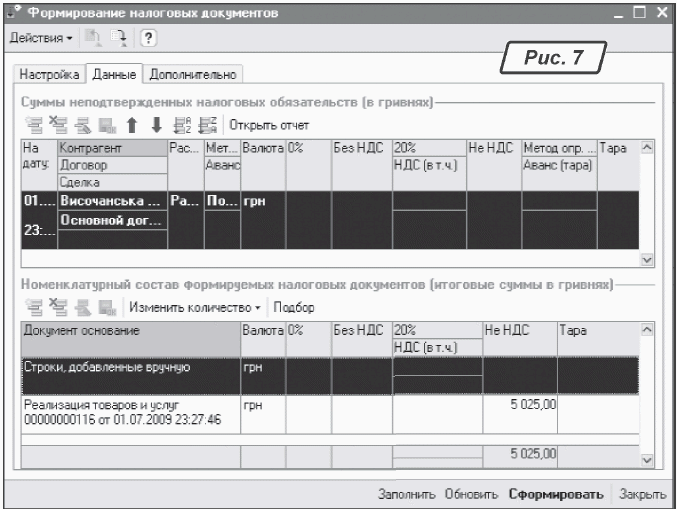The height and width of the screenshot is (509, 677).
Task: Click the Подбор button
Action: click(293, 307)
